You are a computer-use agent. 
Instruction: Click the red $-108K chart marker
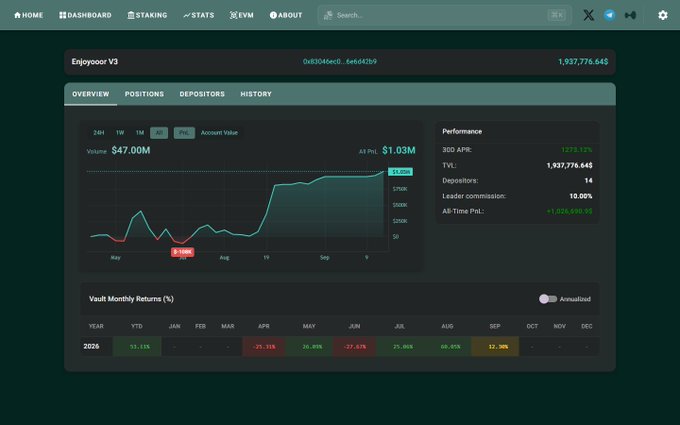point(183,252)
